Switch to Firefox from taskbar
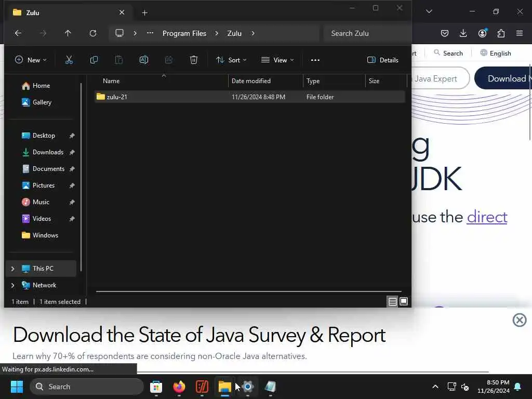532x399 pixels. tap(179, 387)
